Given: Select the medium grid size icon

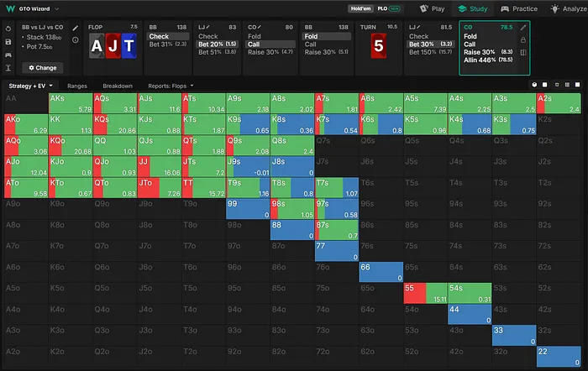Looking at the screenshot, I should click(x=567, y=85).
